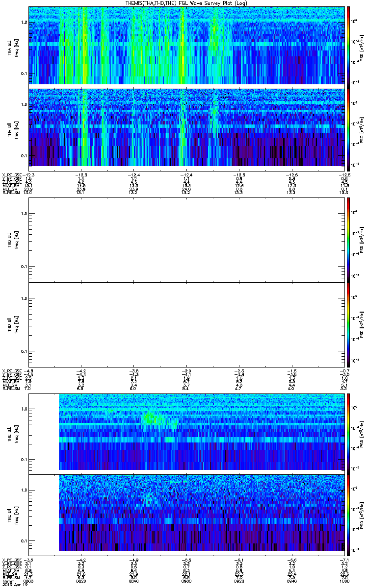Select the empty THD B-parallel panel
This screenshot has height=588, width=368.
pos(187,324)
